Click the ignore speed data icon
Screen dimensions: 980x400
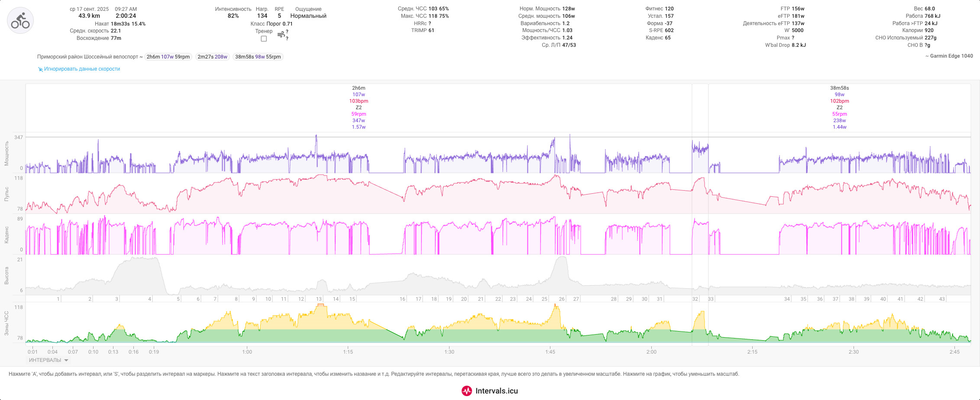point(40,69)
